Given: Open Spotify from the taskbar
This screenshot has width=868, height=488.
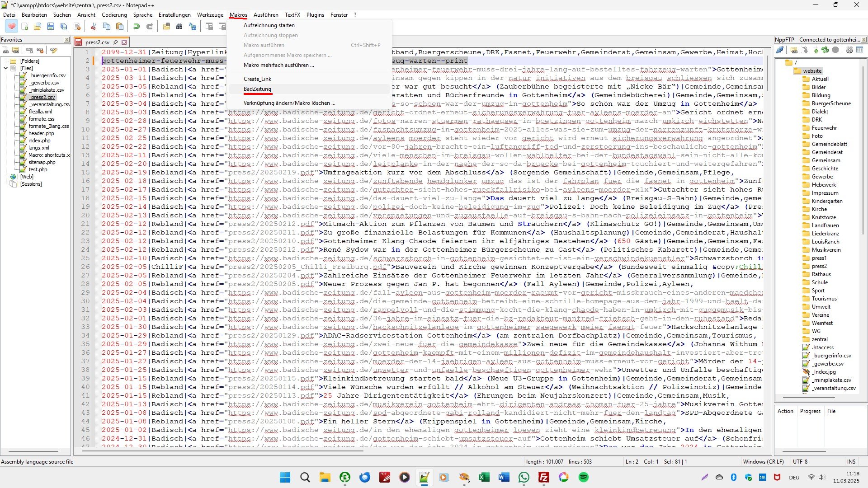Looking at the screenshot, I should pyautogui.click(x=583, y=478).
